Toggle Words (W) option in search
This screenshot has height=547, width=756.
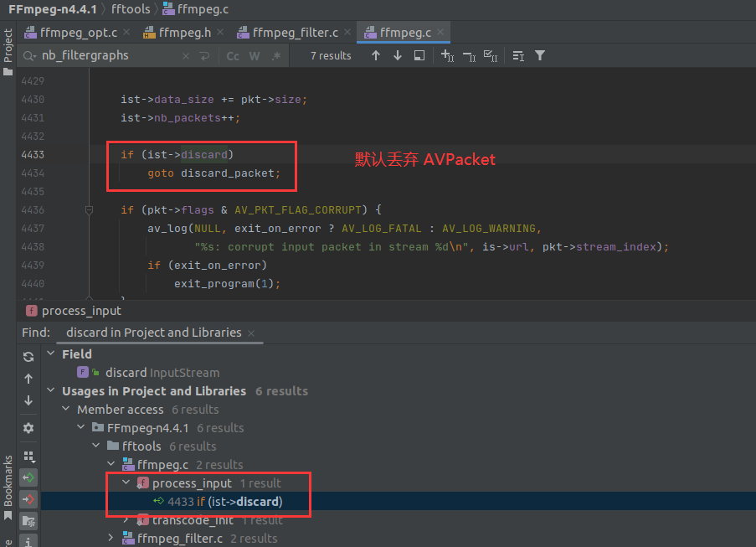pos(254,55)
